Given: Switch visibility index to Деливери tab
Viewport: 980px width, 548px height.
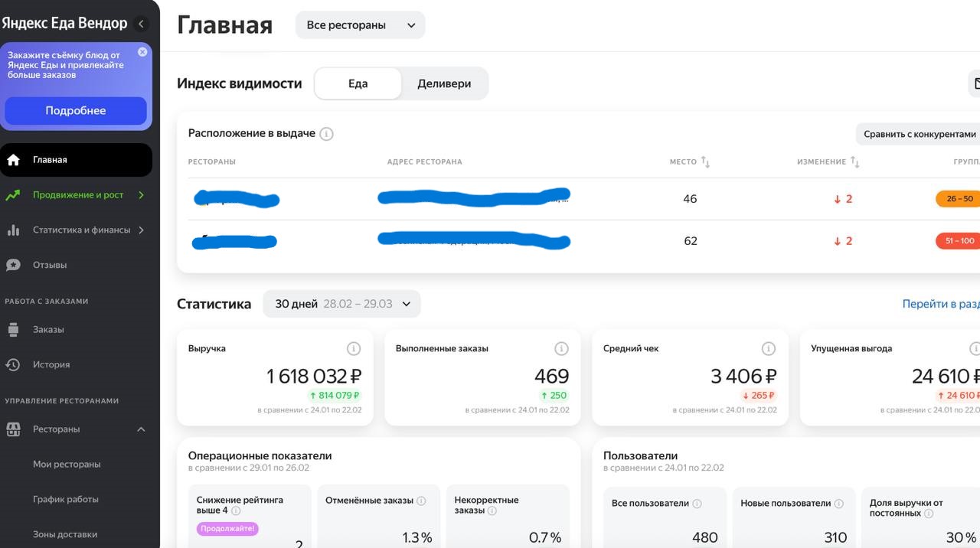Looking at the screenshot, I should coord(444,83).
